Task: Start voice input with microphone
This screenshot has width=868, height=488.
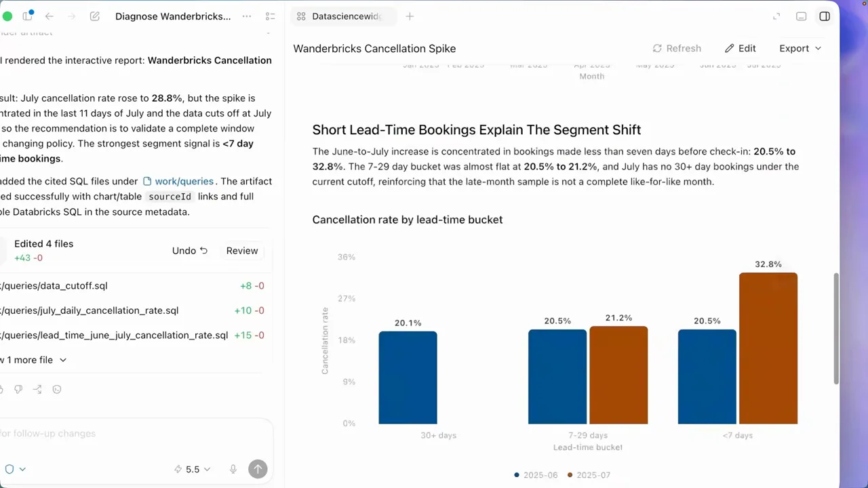Action: (x=233, y=469)
